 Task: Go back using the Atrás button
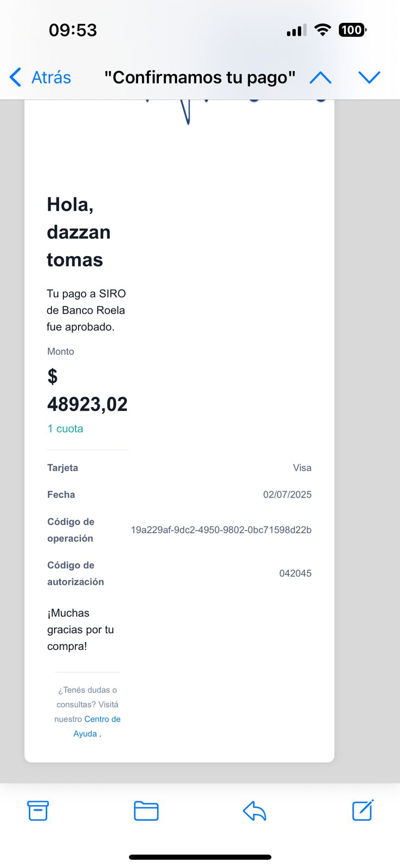pyautogui.click(x=41, y=78)
